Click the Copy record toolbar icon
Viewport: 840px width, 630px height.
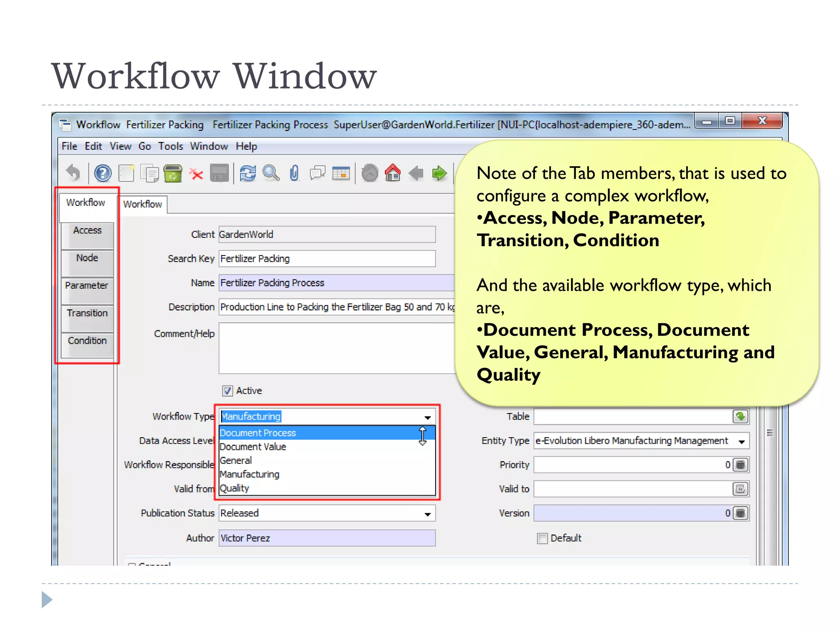(x=150, y=173)
